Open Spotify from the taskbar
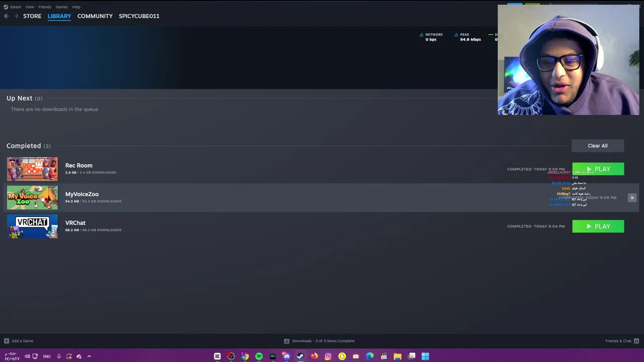 tap(259, 356)
